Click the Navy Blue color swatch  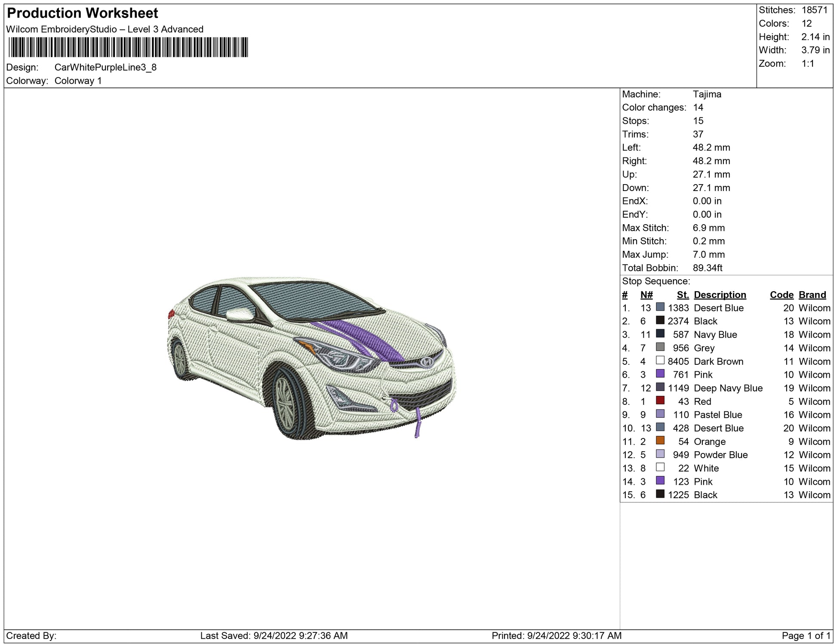(x=660, y=334)
